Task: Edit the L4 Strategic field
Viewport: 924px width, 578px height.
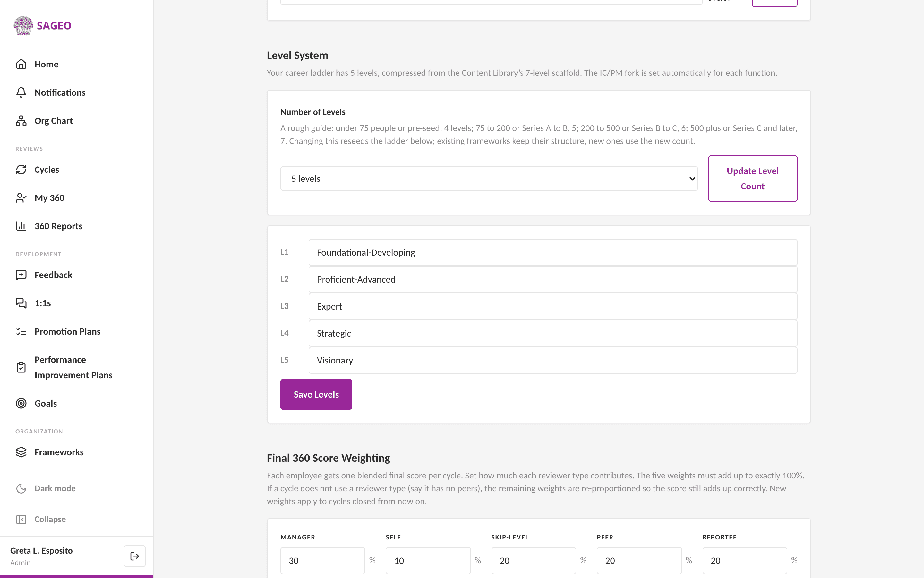Action: (x=552, y=333)
